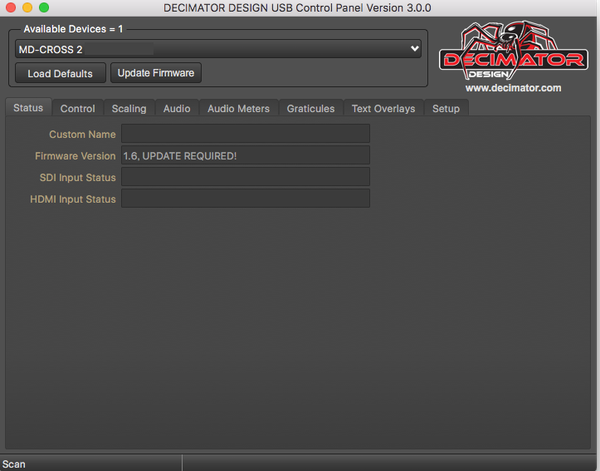Image resolution: width=600 pixels, height=471 pixels.
Task: Switch to the Control tab
Action: point(78,109)
